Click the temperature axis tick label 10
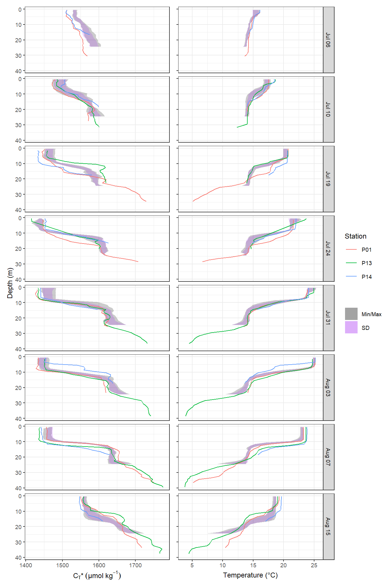Viewport: 392px width, 588px height. tap(223, 566)
